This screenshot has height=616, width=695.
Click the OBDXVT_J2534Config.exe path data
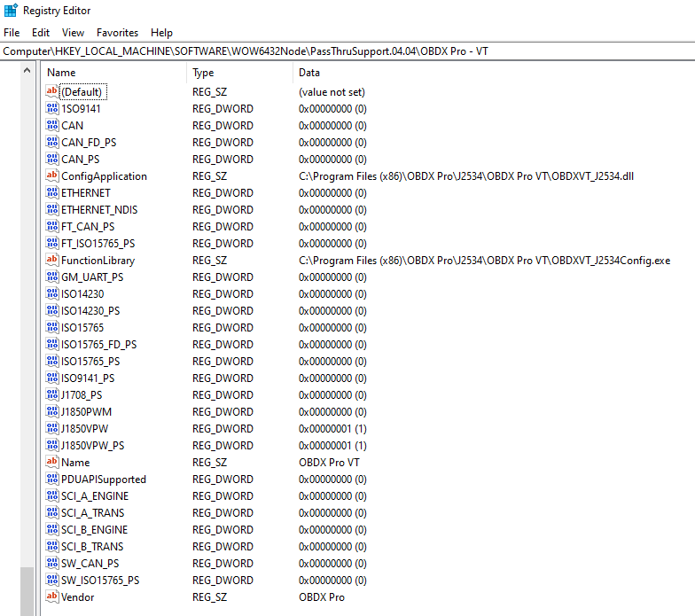point(484,261)
